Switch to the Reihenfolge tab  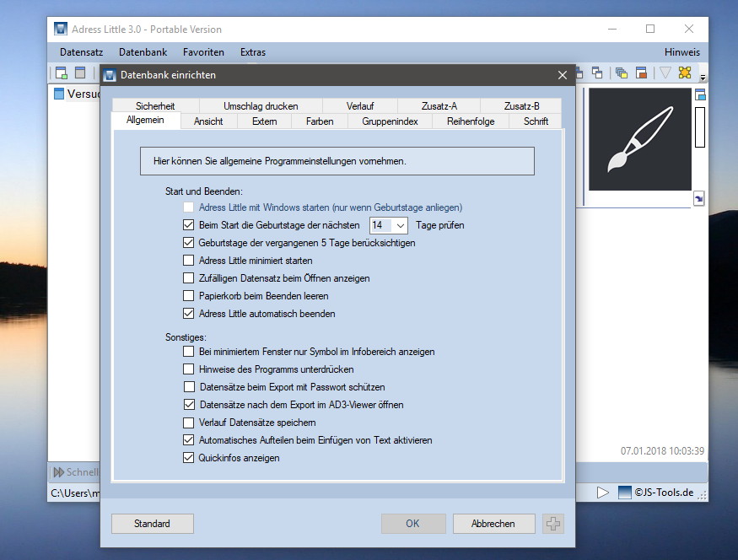[x=471, y=121]
